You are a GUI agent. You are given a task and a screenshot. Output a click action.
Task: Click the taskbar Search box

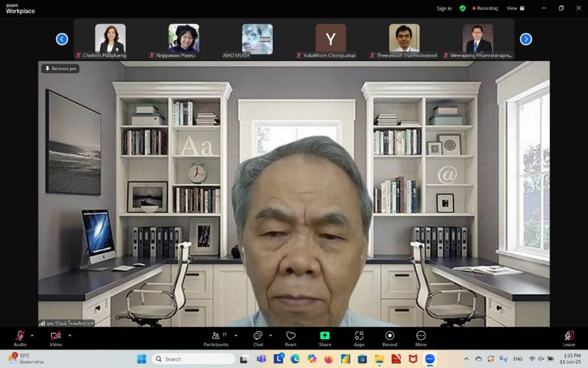[x=193, y=359]
